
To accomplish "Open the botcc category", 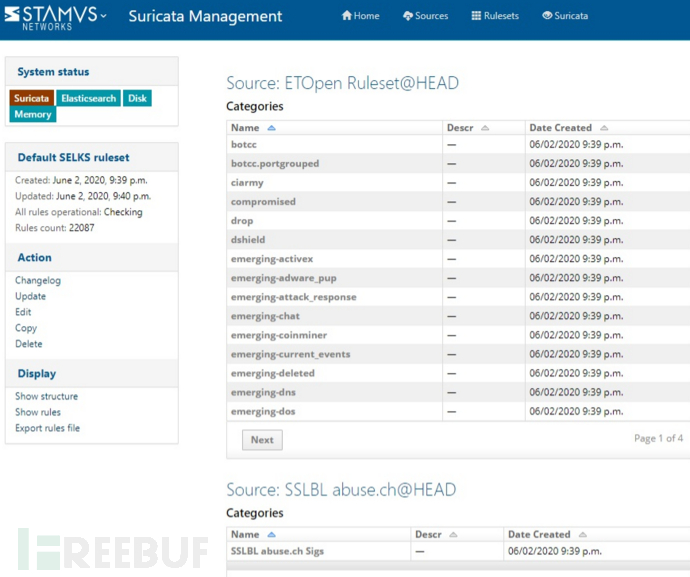I will pyautogui.click(x=244, y=144).
